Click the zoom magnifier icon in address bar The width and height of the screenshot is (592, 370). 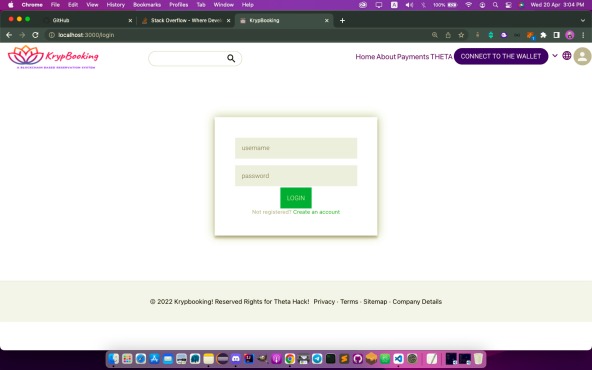435,35
